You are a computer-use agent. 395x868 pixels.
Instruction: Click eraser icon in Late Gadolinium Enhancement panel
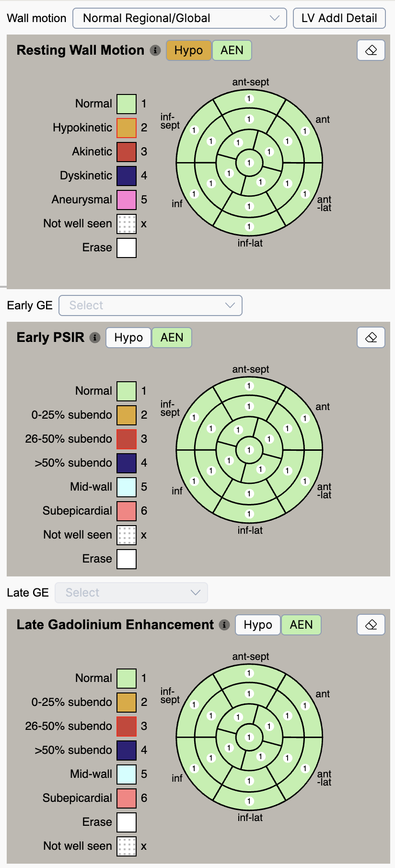pos(371,625)
